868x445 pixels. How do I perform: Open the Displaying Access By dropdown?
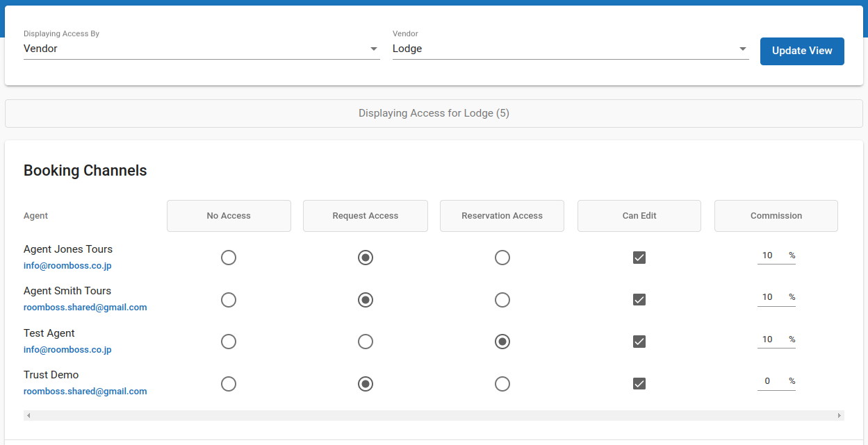201,49
